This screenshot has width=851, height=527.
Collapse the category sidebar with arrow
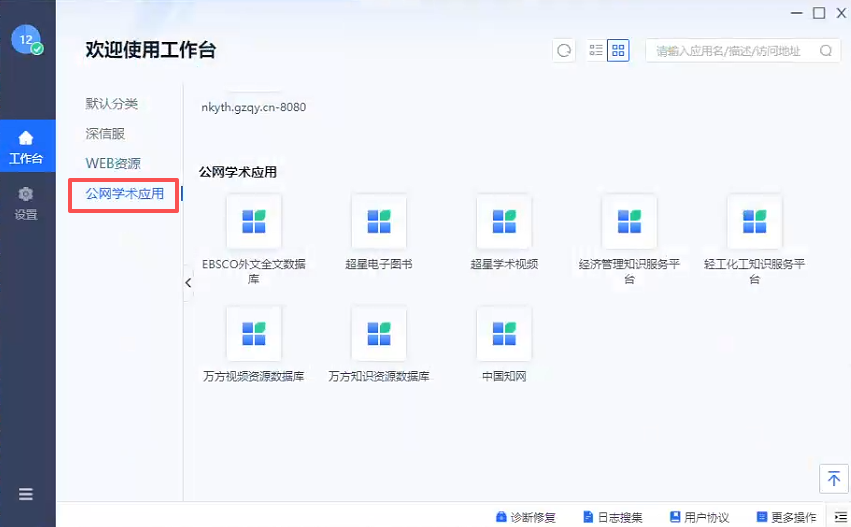[188, 284]
